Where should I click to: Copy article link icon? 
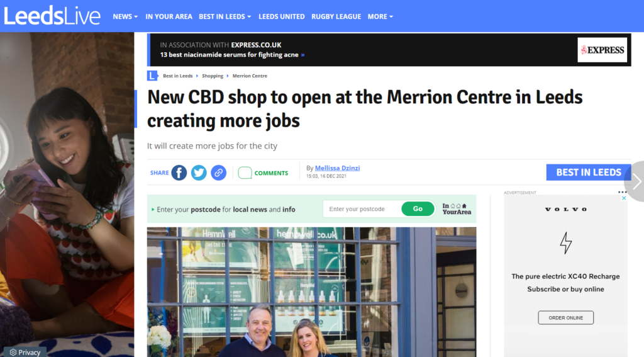[x=218, y=173]
